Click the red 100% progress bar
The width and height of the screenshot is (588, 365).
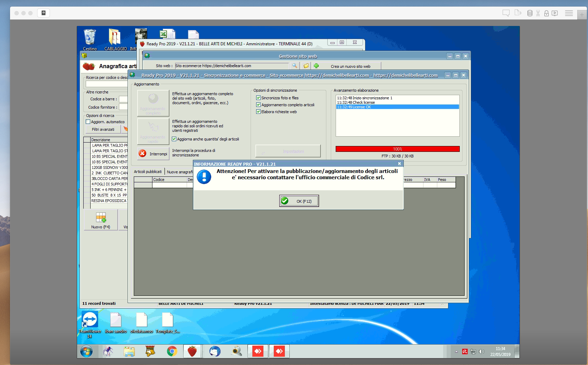(x=398, y=149)
